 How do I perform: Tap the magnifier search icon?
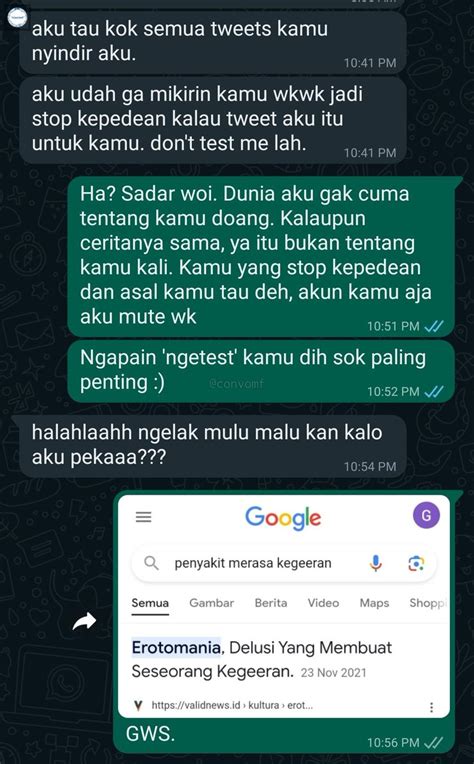[152, 563]
